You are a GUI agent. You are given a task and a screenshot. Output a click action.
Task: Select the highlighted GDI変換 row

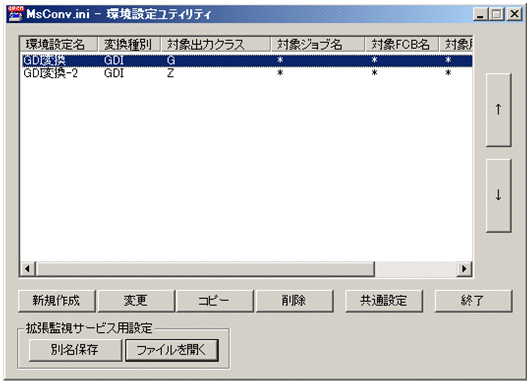(246, 60)
